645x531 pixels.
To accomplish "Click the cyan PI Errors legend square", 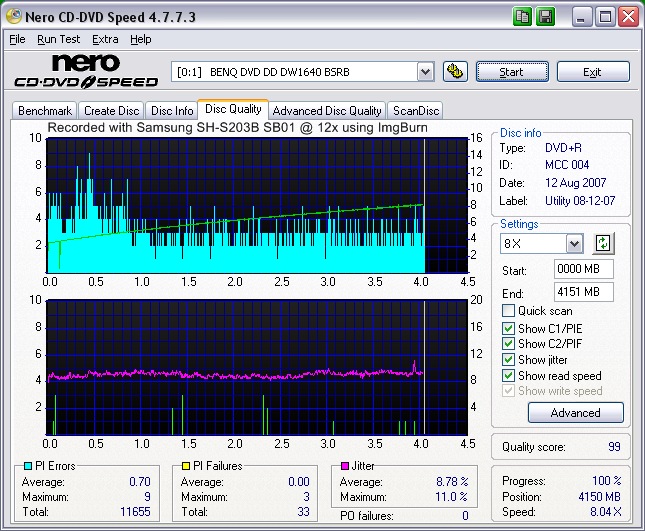I will point(27,466).
